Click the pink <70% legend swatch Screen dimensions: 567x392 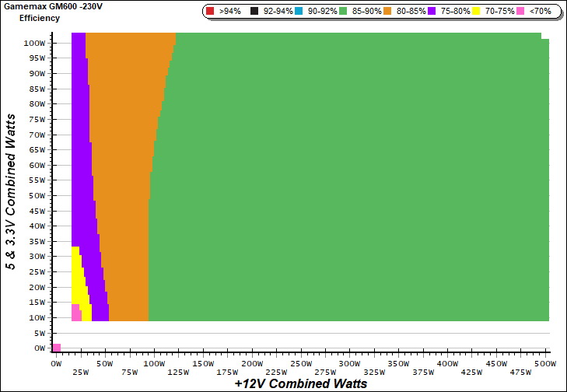pyautogui.click(x=520, y=12)
